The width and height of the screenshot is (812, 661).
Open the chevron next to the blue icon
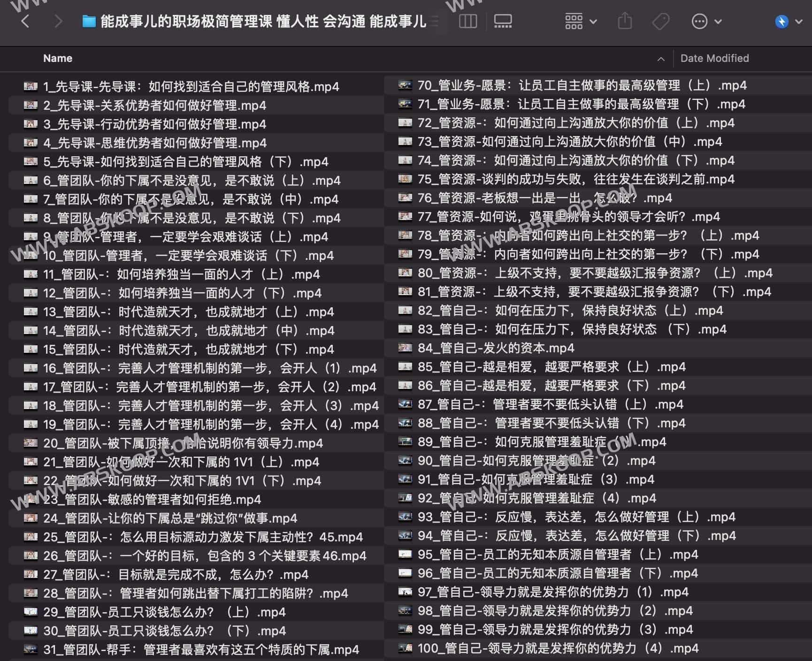tap(797, 22)
